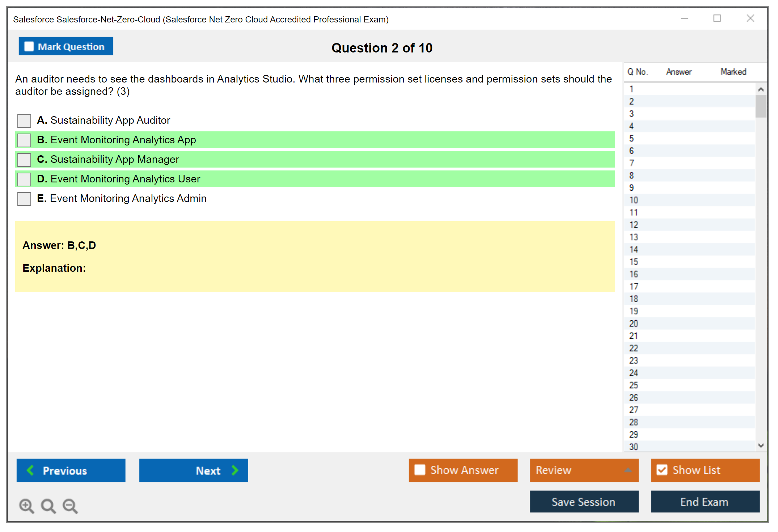Image resolution: width=778 pixels, height=532 pixels.
Task: Toggle the Mark Question checkbox
Action: (29, 46)
